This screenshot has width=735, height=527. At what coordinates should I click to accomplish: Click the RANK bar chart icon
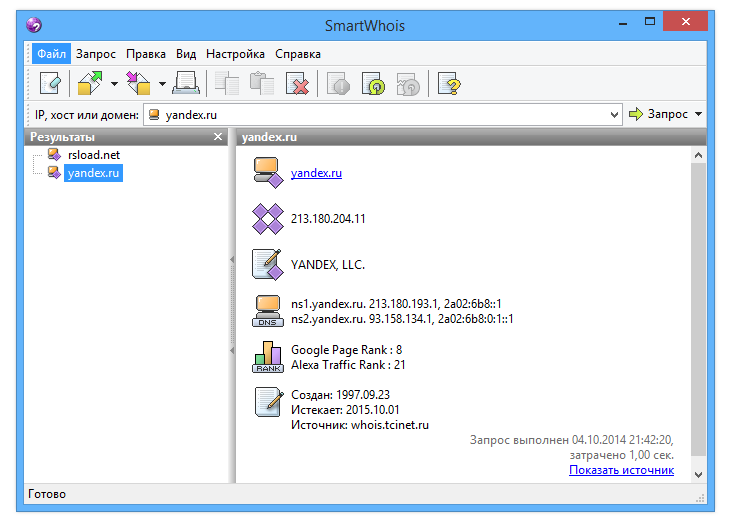268,357
